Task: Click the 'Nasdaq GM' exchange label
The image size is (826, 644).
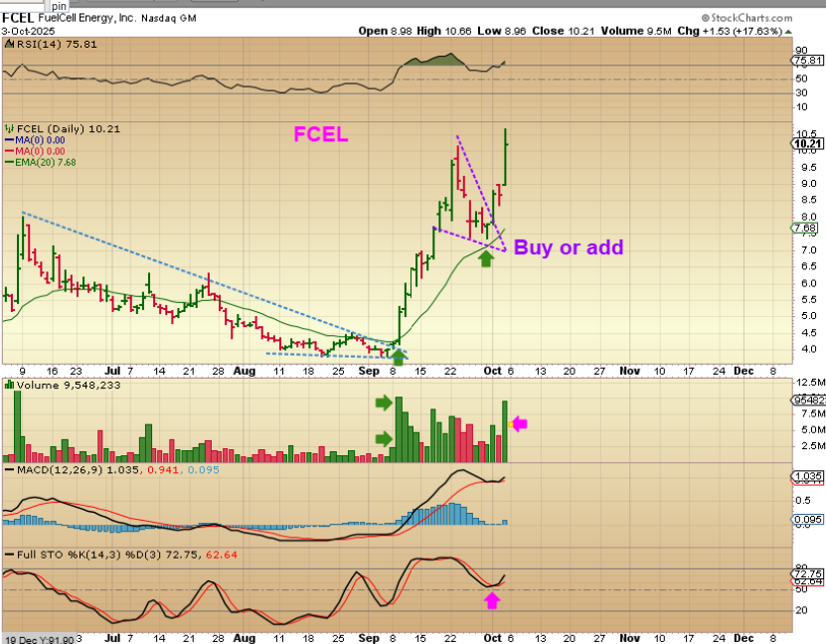Action: pos(169,19)
